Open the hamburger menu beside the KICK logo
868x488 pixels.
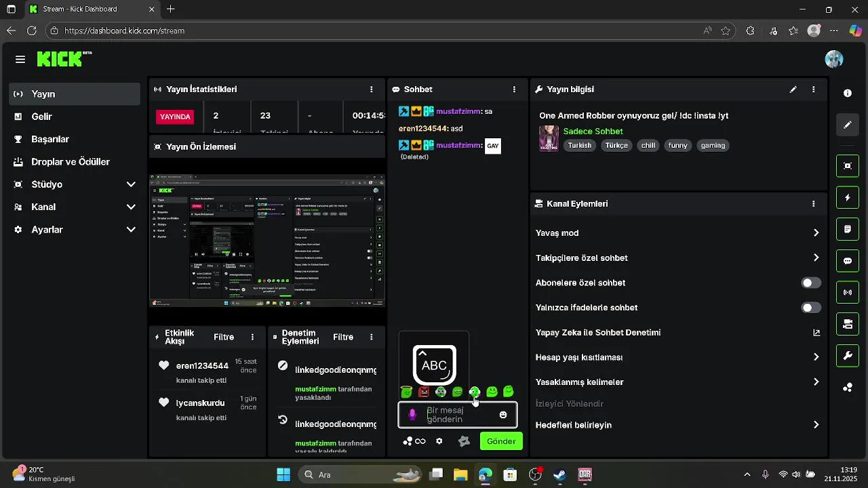pos(20,60)
